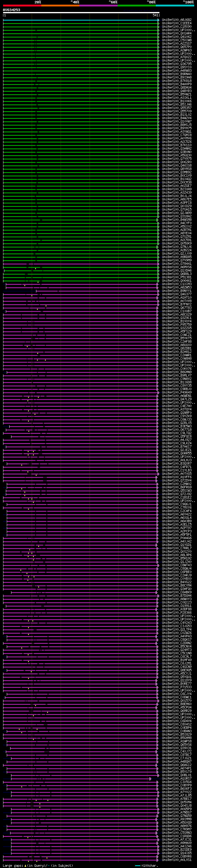
Task: Open hit UniRef100_B9MLV7
Action: point(177,375)
